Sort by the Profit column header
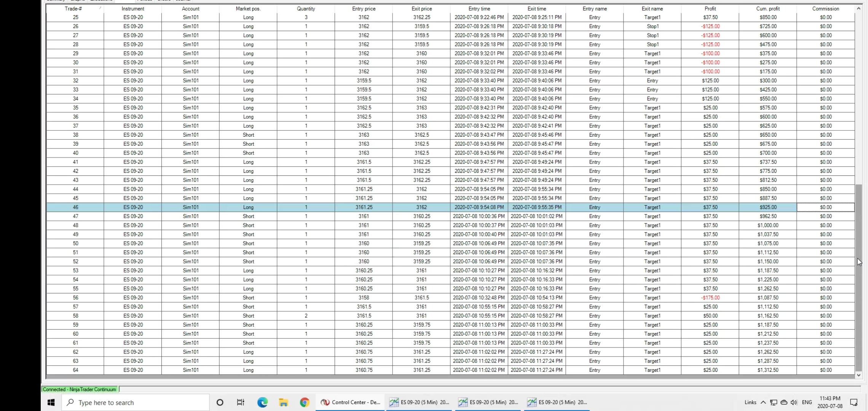868x411 pixels. [x=710, y=8]
